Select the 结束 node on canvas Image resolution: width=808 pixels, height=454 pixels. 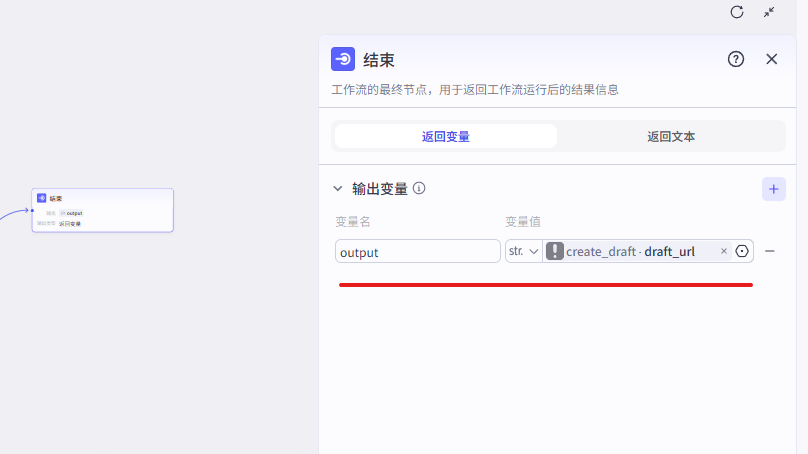click(x=103, y=210)
